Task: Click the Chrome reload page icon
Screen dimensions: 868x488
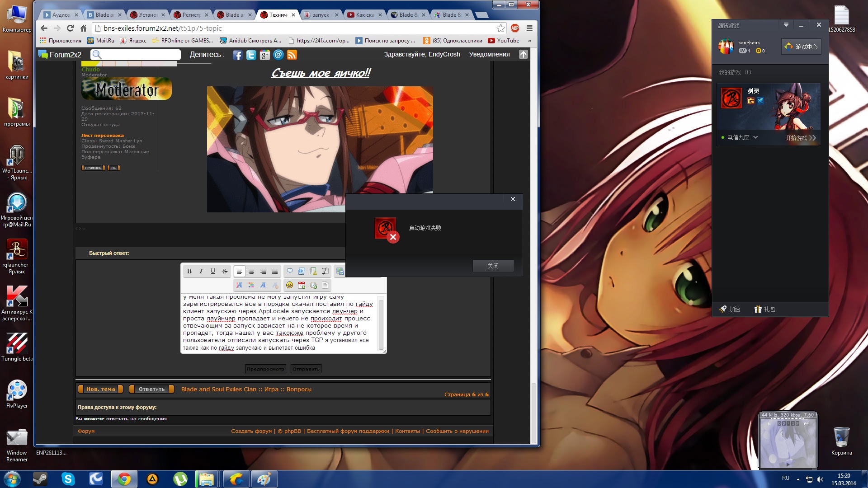Action: (x=70, y=28)
